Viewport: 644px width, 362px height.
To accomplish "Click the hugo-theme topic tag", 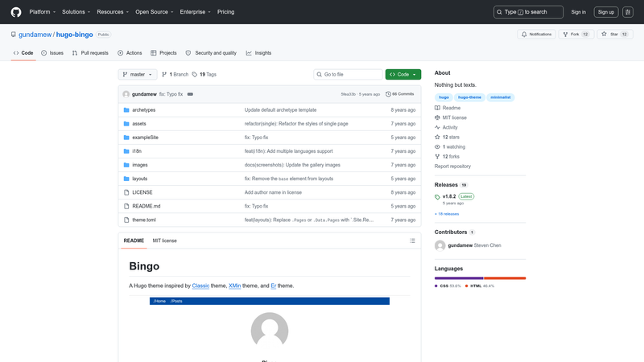I will [x=469, y=97].
